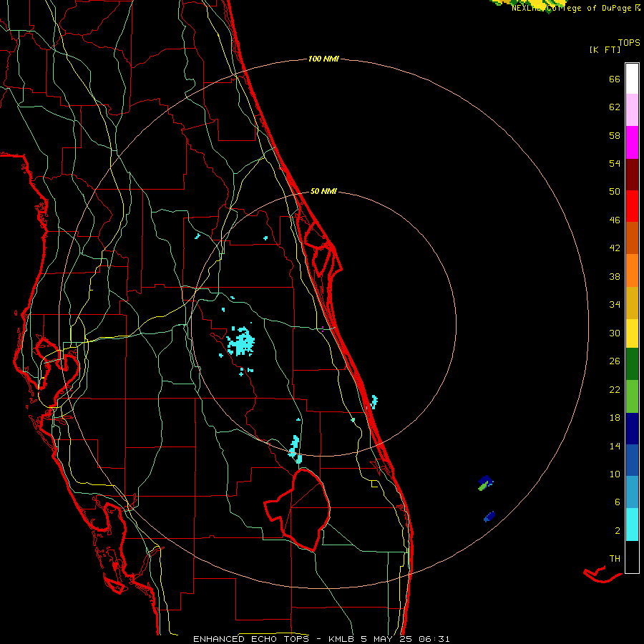Click the legend label 'TH'
This screenshot has width=644, height=644.
[615, 559]
